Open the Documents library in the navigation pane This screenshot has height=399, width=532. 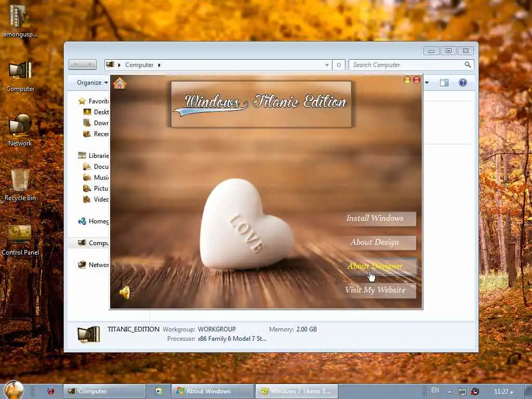tap(96, 167)
